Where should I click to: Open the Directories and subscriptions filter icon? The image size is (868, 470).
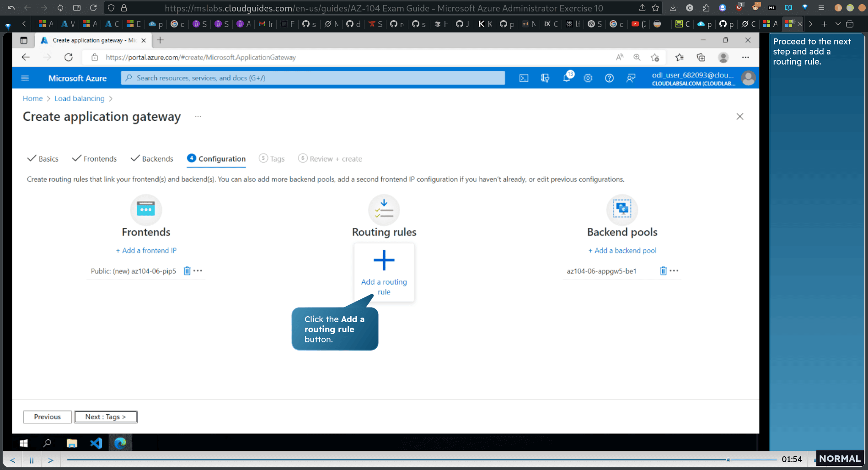tap(545, 78)
